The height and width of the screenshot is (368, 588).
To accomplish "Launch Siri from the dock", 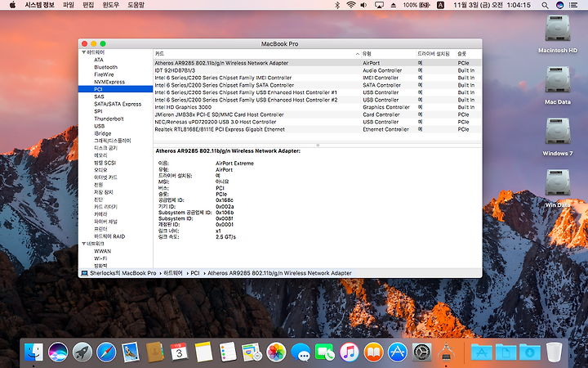I will click(58, 352).
